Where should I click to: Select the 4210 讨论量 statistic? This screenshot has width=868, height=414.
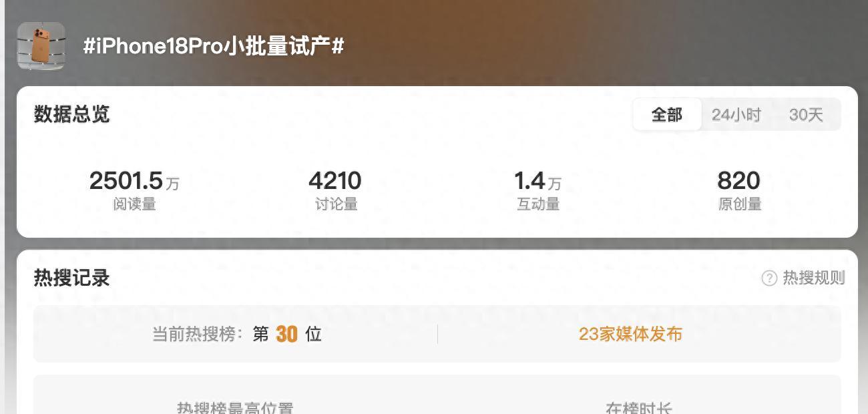click(x=335, y=190)
